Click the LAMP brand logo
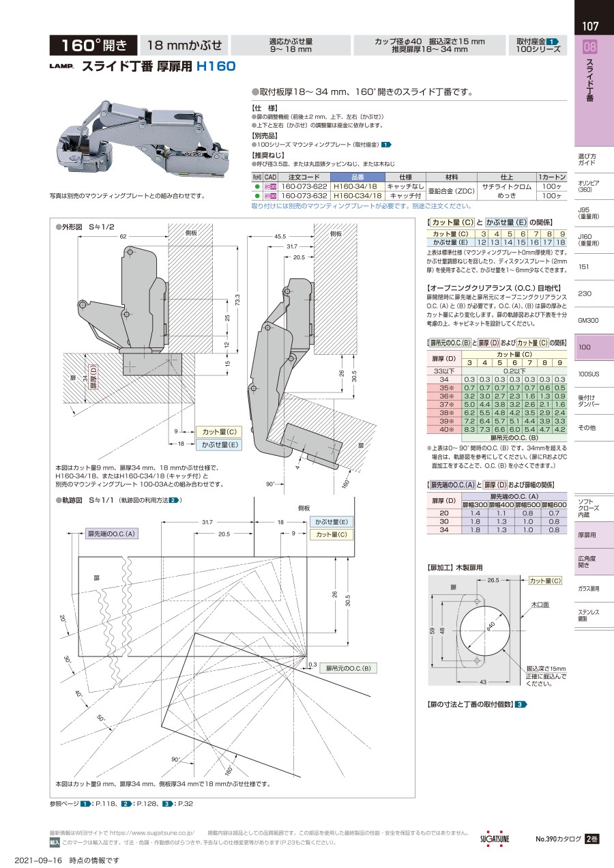 tap(61, 67)
